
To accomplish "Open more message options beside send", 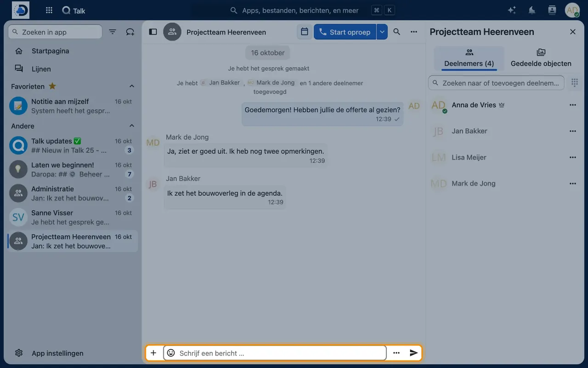I will tap(396, 353).
